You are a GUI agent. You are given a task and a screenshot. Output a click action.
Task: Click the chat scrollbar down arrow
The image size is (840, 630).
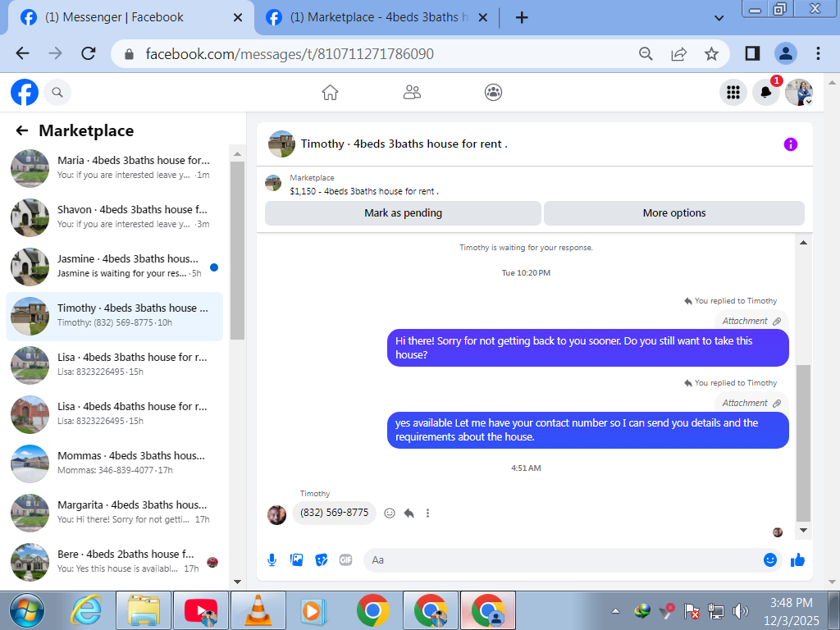click(x=803, y=531)
